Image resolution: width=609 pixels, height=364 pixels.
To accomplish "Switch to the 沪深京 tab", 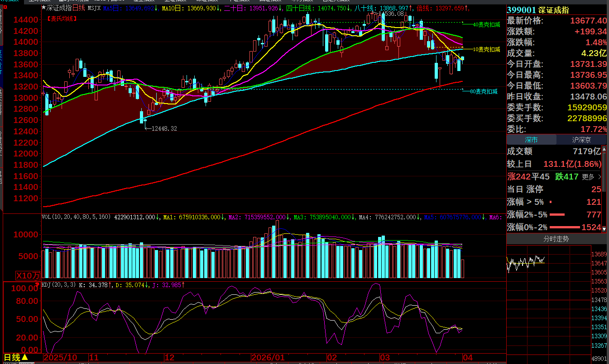I will (x=581, y=140).
